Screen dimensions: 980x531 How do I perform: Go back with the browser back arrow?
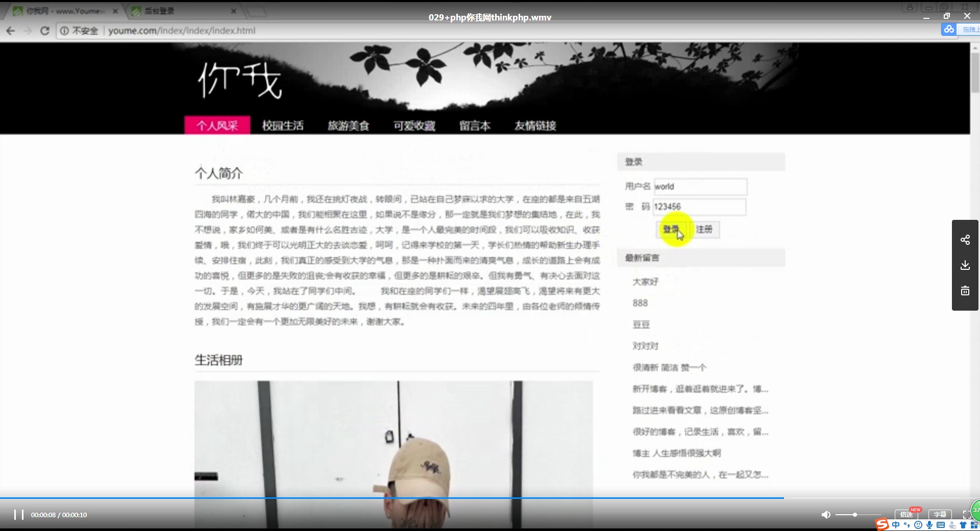pos(11,31)
